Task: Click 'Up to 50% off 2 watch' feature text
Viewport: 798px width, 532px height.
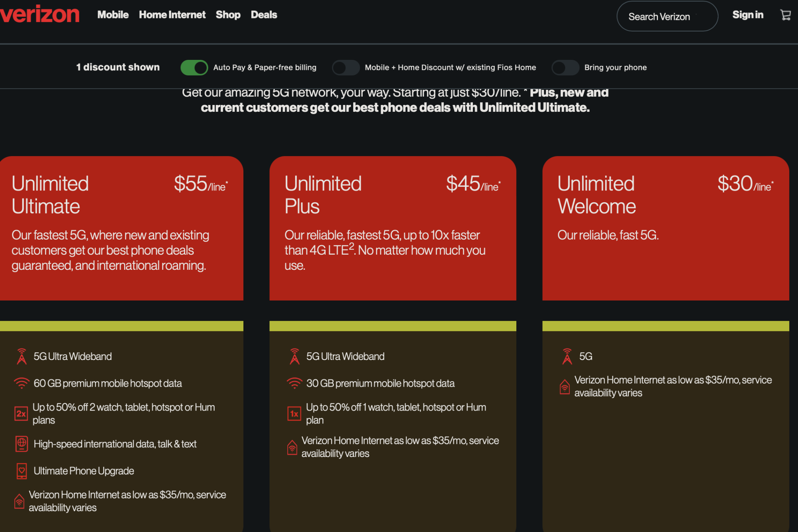Action: click(124, 413)
